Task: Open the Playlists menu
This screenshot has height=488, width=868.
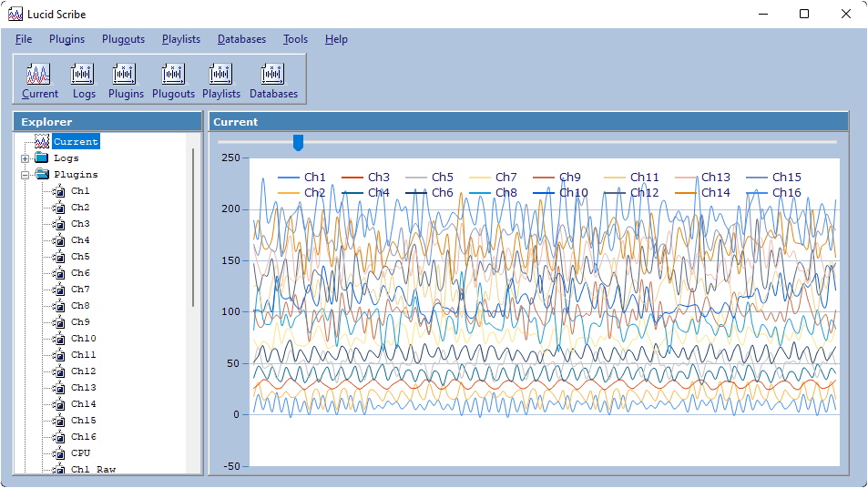Action: click(181, 39)
